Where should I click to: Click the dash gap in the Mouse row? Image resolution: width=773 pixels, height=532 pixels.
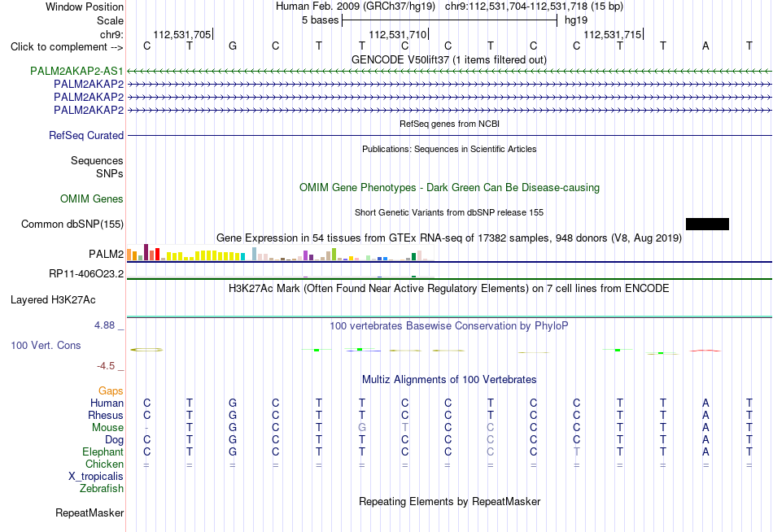(x=147, y=428)
